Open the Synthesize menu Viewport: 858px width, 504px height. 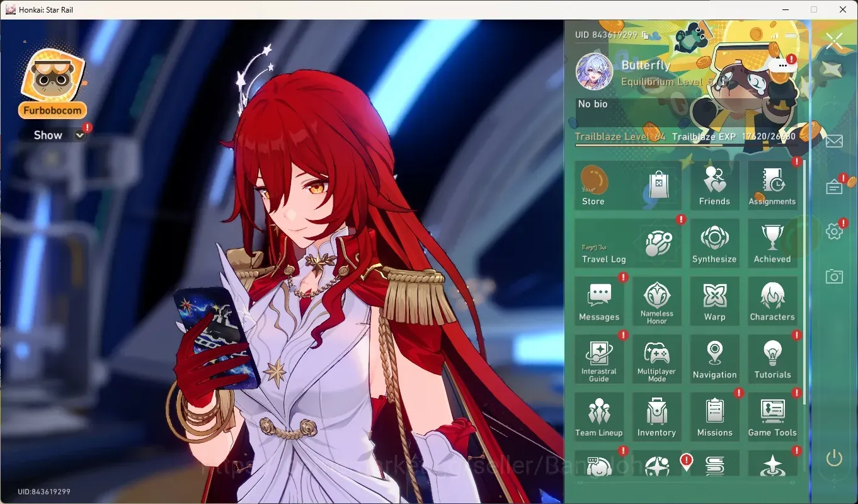[714, 243]
